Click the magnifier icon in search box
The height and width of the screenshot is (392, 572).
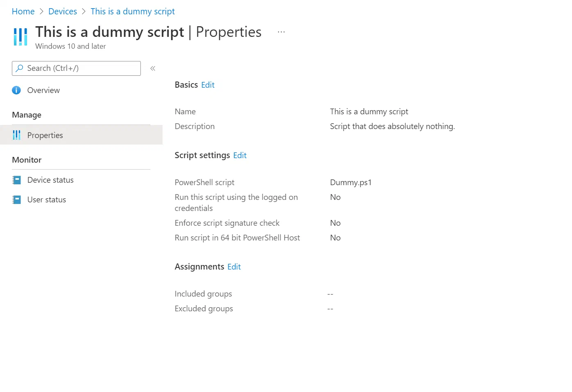click(x=19, y=68)
